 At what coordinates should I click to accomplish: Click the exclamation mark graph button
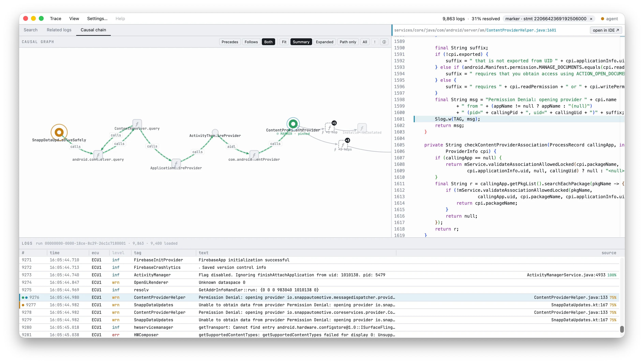375,42
